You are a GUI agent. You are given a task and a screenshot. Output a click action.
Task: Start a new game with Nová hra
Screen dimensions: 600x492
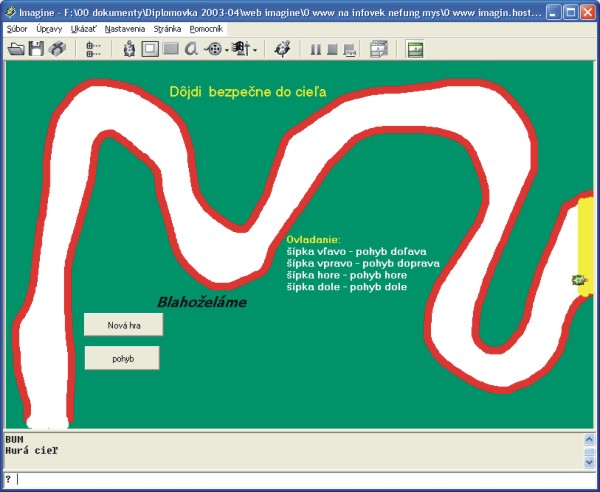124,325
